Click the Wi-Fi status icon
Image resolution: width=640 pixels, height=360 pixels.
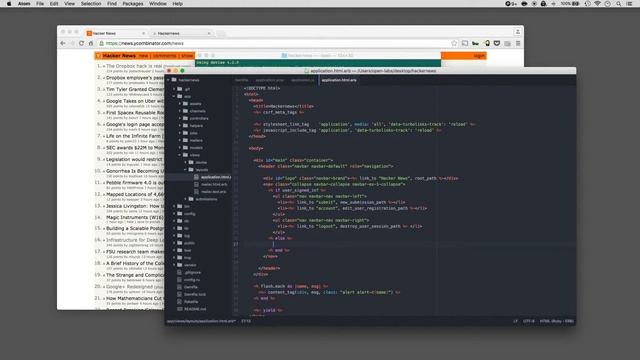[x=598, y=4]
